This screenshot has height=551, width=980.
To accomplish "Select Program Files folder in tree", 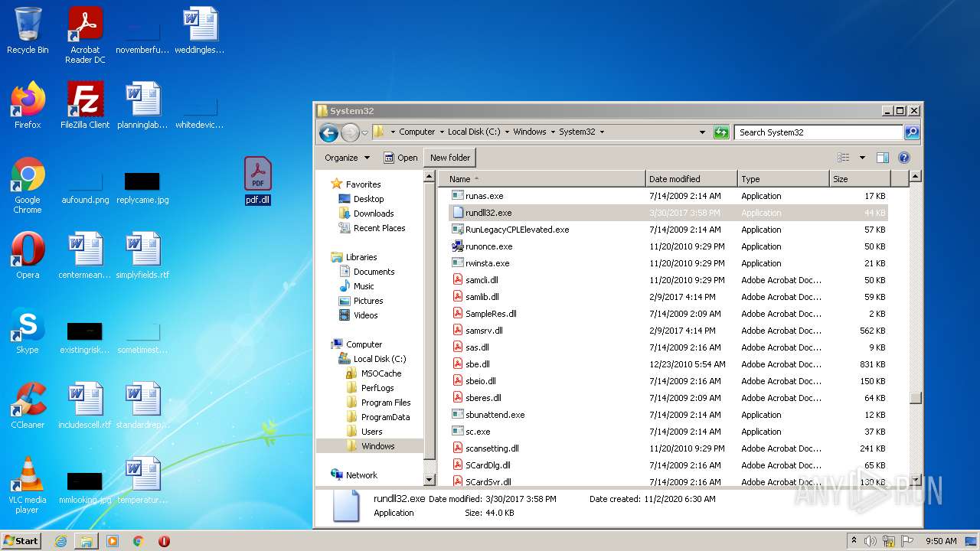I will coord(386,403).
